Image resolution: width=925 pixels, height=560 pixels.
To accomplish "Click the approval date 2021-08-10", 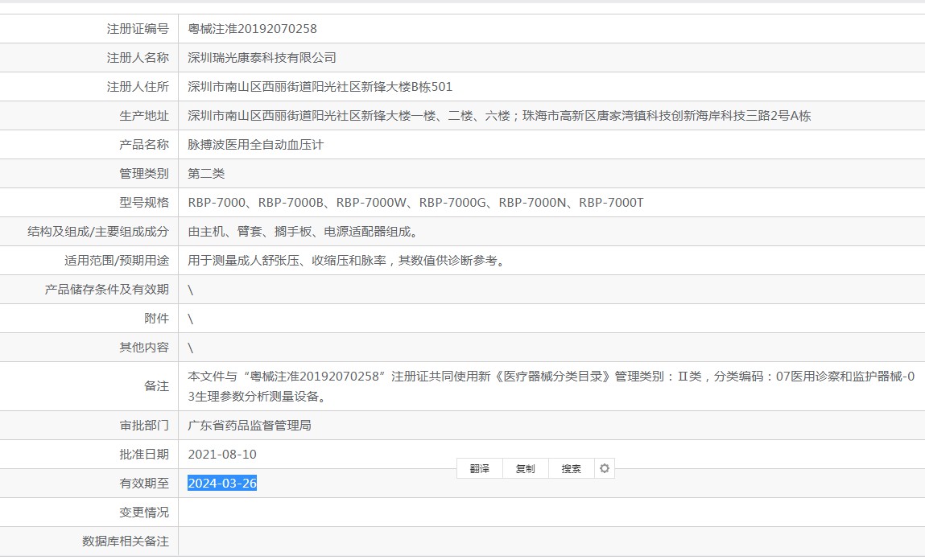I will pyautogui.click(x=222, y=455).
